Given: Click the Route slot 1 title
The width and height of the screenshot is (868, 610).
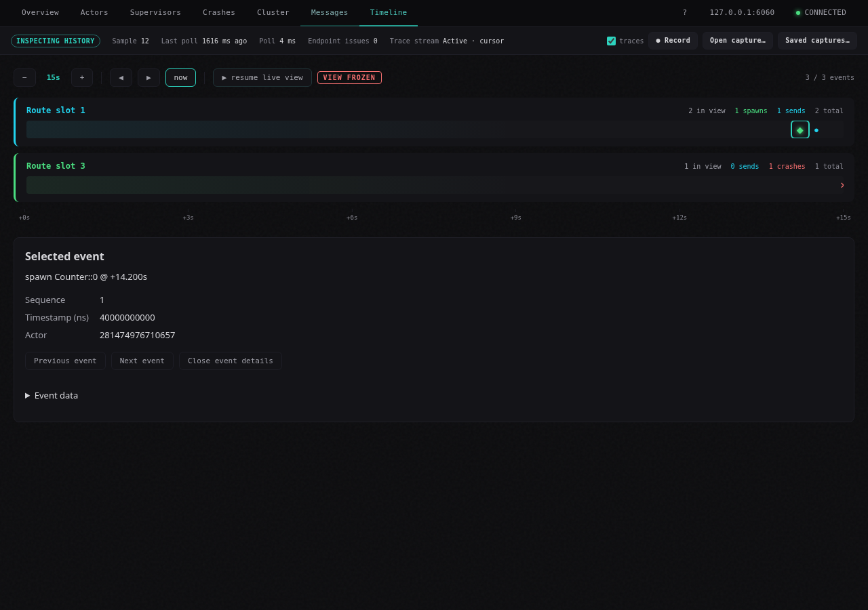Looking at the screenshot, I should 56,110.
